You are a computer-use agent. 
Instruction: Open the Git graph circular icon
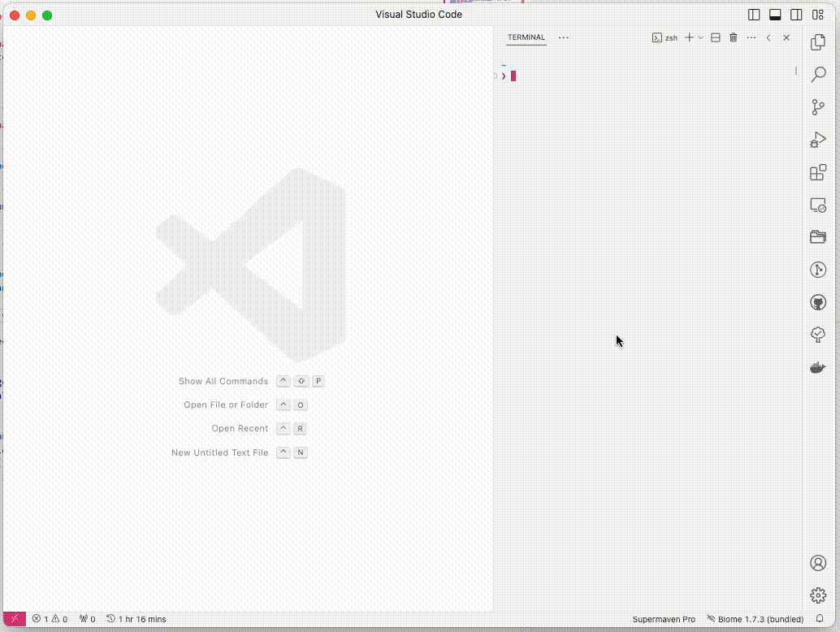tap(818, 270)
